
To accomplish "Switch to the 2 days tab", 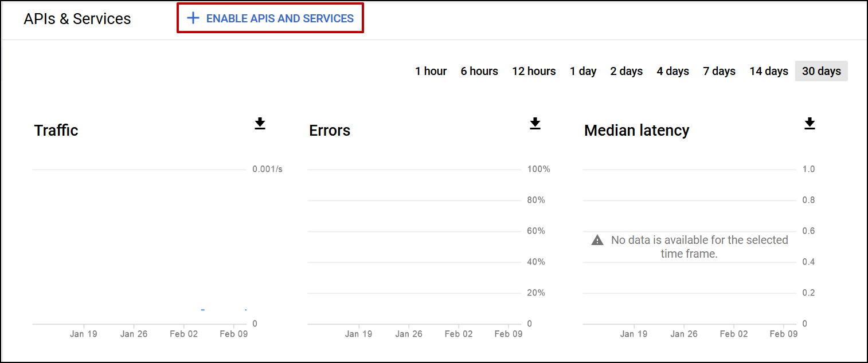I will [626, 71].
